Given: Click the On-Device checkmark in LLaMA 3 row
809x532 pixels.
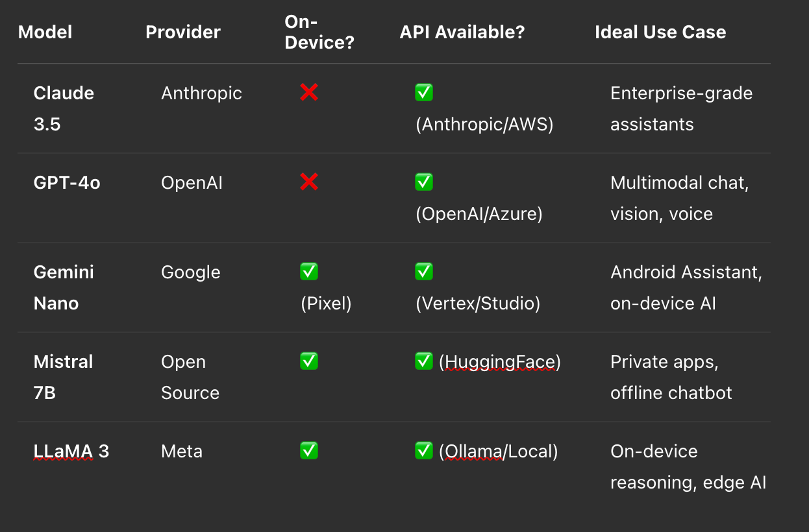Looking at the screenshot, I should tap(308, 451).
